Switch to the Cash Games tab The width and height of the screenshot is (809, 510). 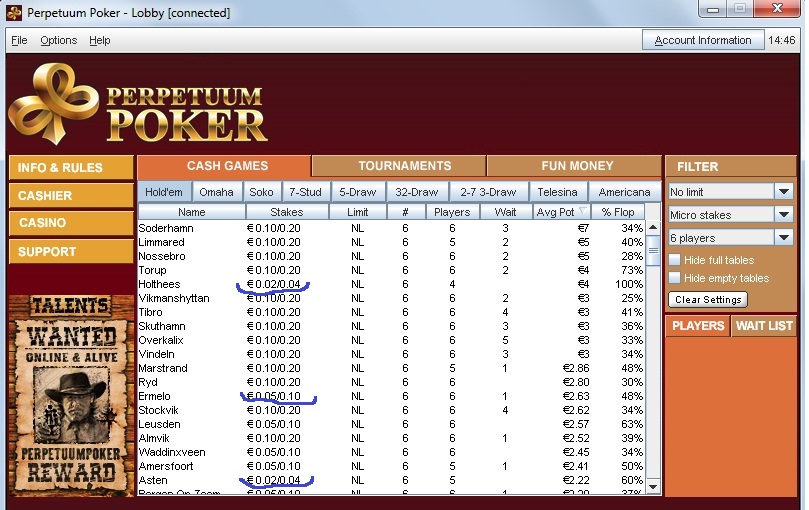(224, 166)
